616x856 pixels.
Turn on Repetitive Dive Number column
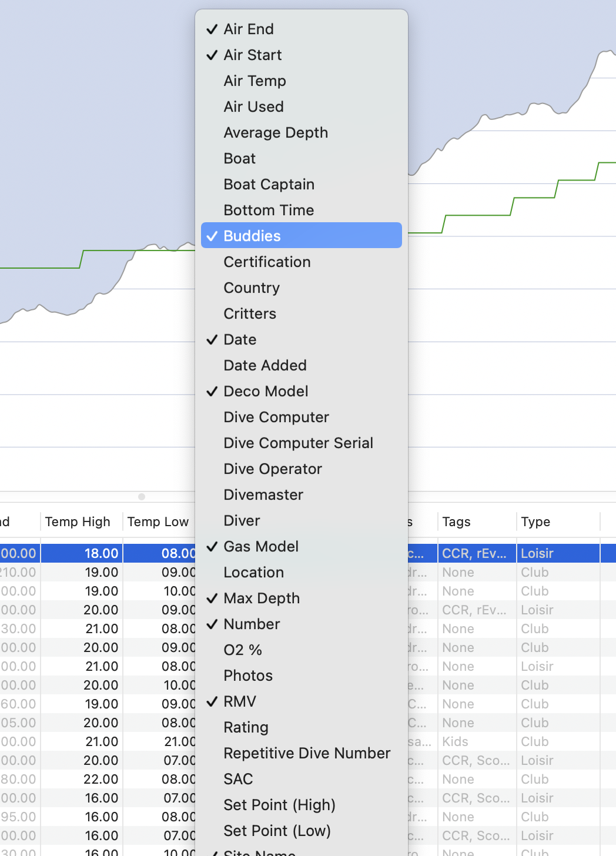pyautogui.click(x=306, y=753)
